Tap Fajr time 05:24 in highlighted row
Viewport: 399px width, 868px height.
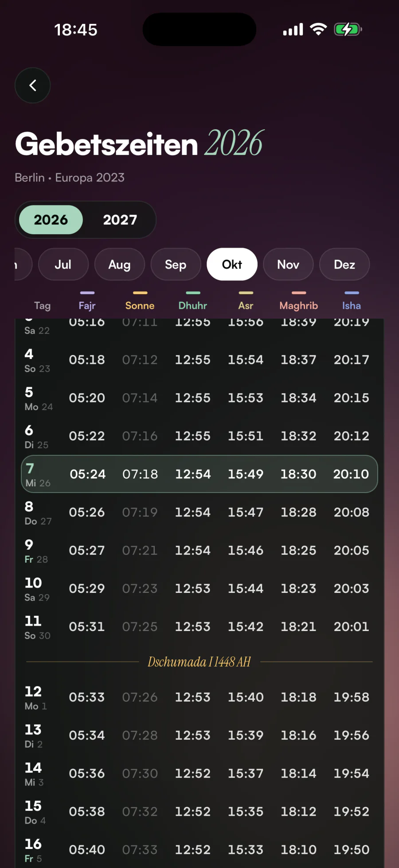point(88,474)
